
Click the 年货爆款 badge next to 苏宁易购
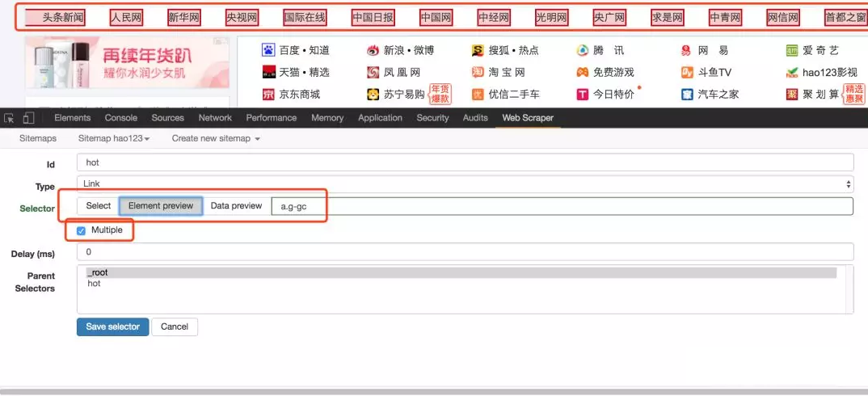(x=440, y=95)
